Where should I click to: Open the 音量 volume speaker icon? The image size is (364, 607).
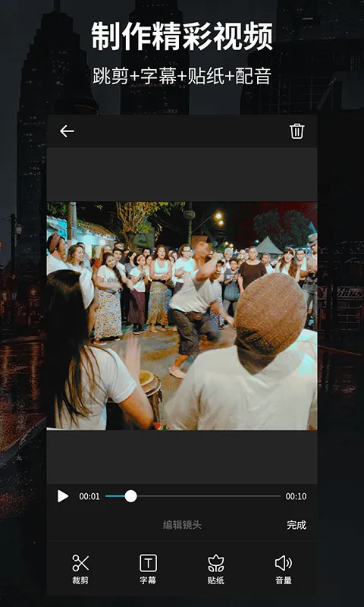click(283, 563)
